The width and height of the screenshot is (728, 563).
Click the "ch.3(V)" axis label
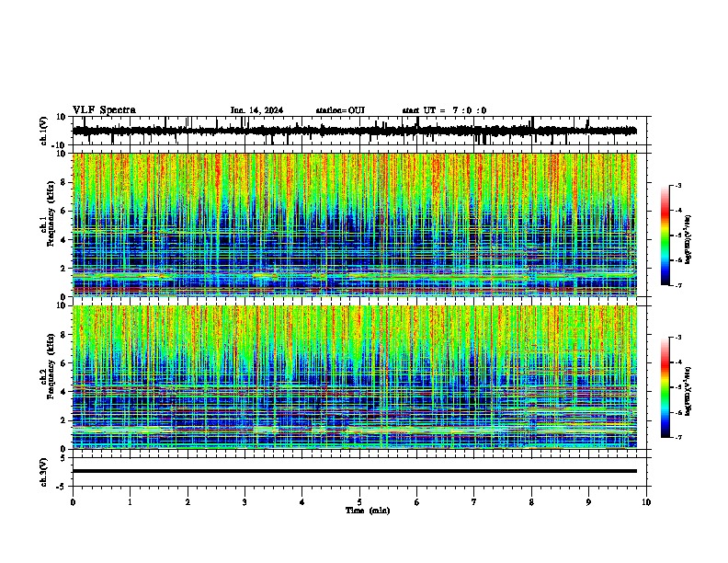pos(43,472)
